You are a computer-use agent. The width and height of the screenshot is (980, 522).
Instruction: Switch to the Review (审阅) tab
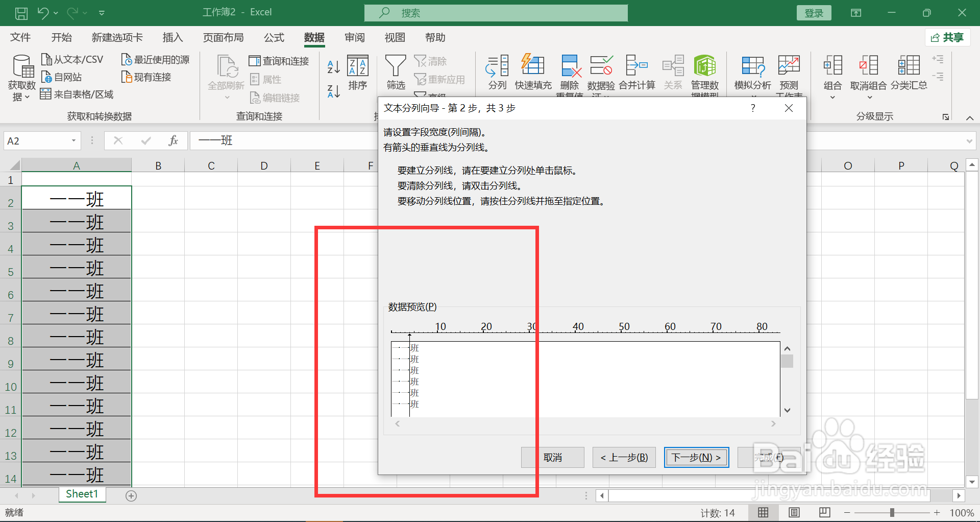355,37
